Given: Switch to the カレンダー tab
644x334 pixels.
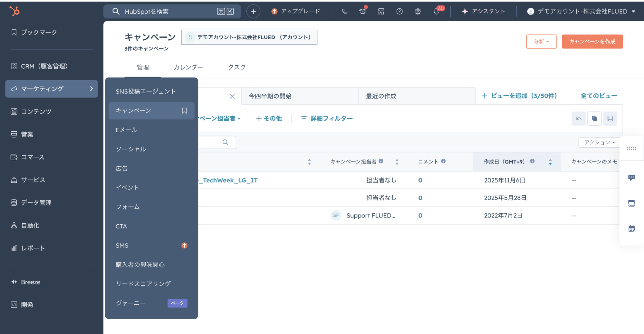Looking at the screenshot, I should tap(188, 67).
